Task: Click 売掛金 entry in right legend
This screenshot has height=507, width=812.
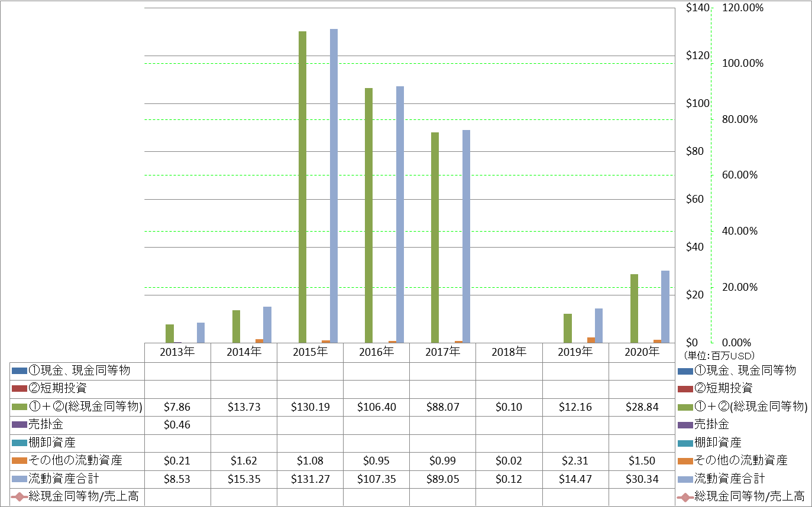Action: coord(704,424)
